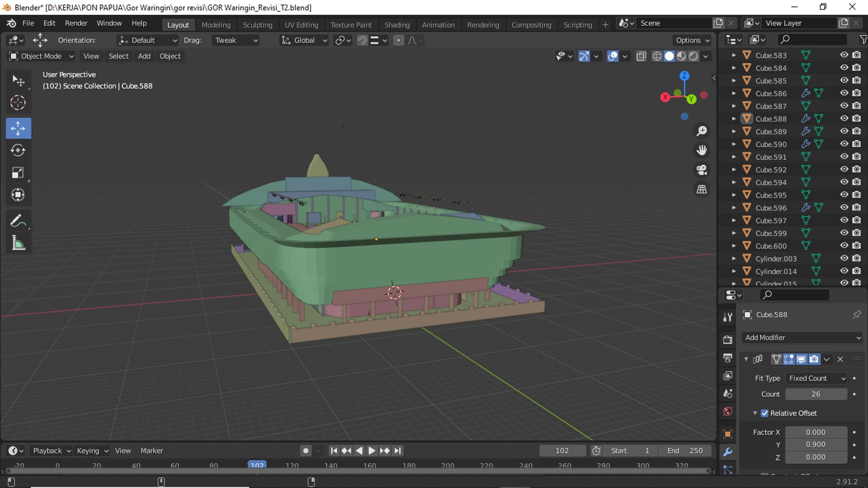The width and height of the screenshot is (868, 488).
Task: Expand the Cube.588 outliner entry
Action: point(734,119)
